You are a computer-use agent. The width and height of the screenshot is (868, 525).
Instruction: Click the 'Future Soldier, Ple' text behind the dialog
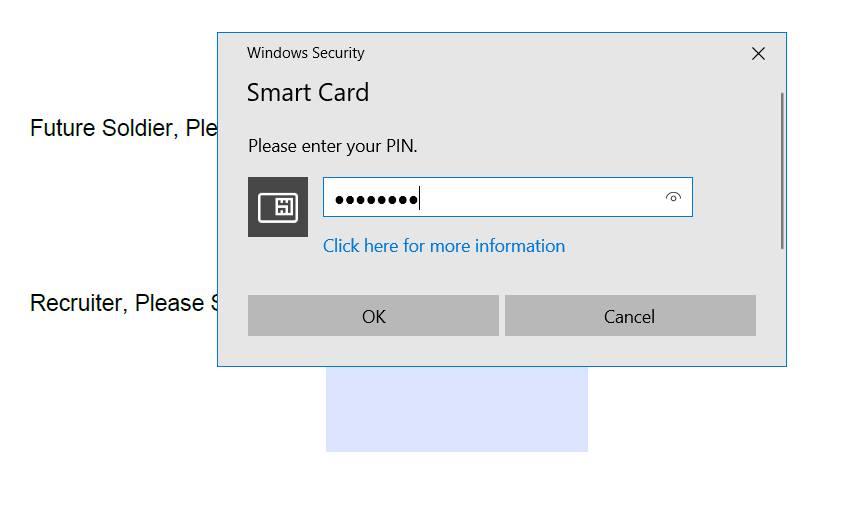(123, 128)
